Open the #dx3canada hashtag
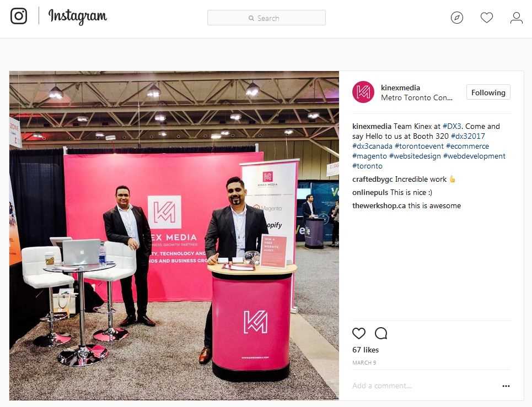Image resolution: width=532 pixels, height=407 pixels. 372,146
